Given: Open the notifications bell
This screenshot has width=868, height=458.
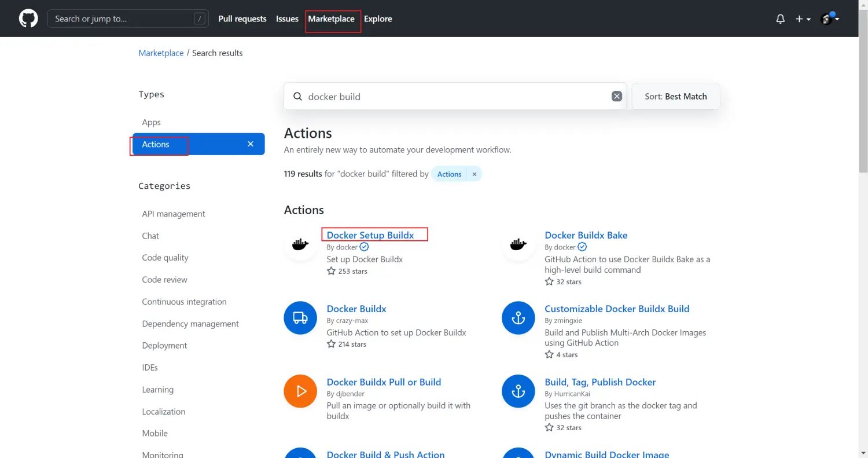Looking at the screenshot, I should (x=781, y=19).
